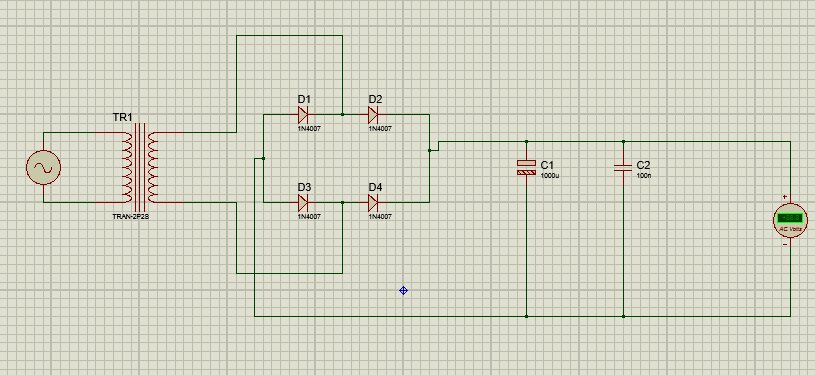Click the C2 reference label

(x=643, y=165)
